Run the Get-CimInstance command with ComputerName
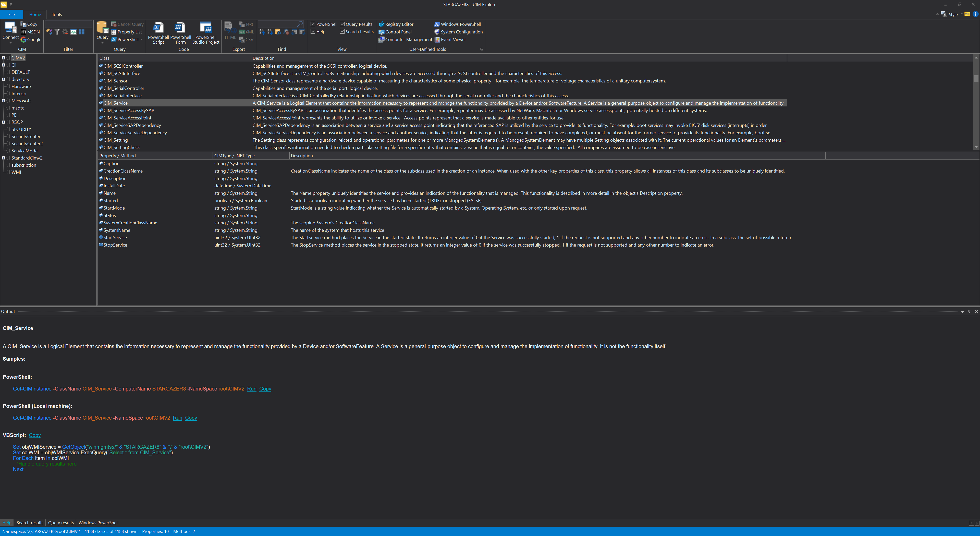 click(x=251, y=389)
